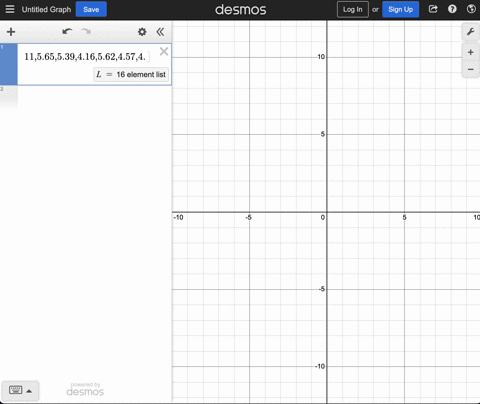
Task: Save the graph with Save button
Action: (x=91, y=9)
